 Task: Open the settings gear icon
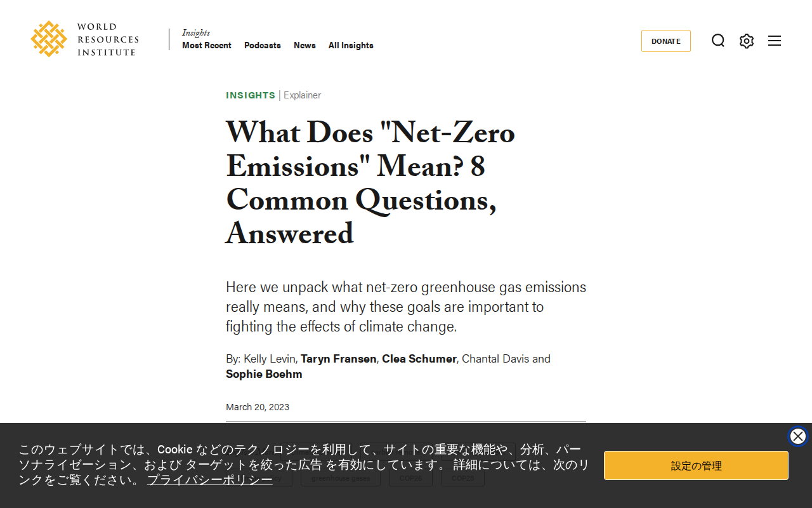pyautogui.click(x=747, y=41)
